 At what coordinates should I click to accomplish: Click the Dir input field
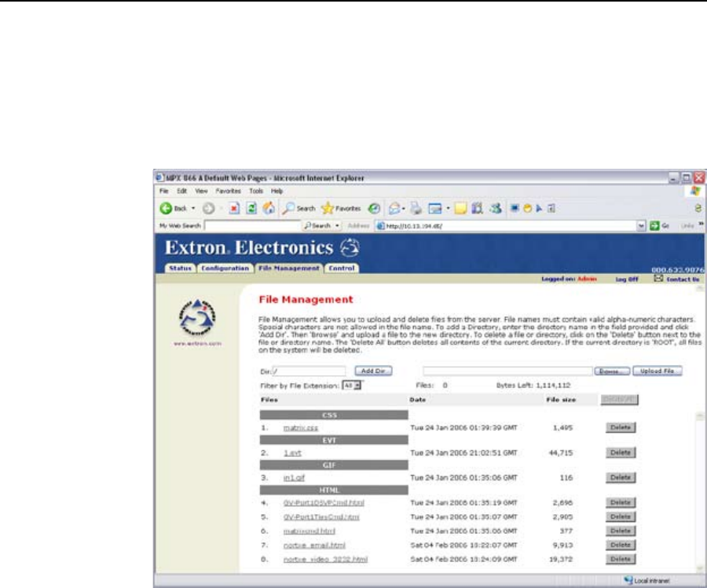pos(309,371)
